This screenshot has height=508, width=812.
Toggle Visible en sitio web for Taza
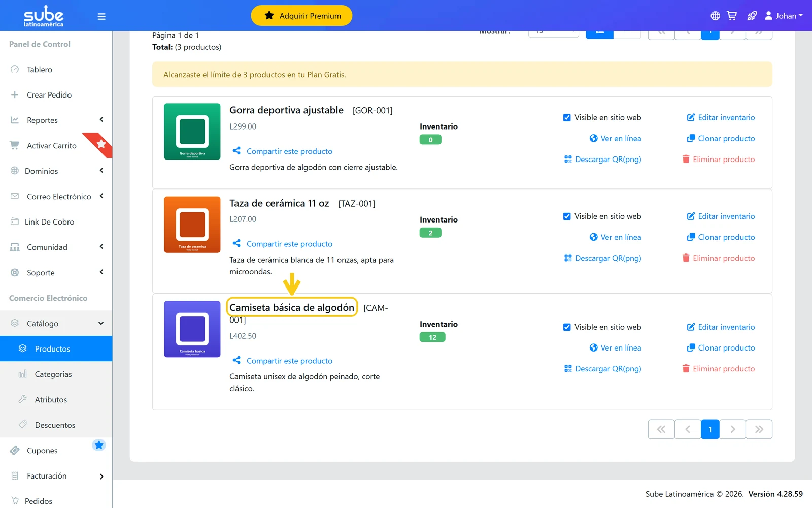click(x=567, y=216)
